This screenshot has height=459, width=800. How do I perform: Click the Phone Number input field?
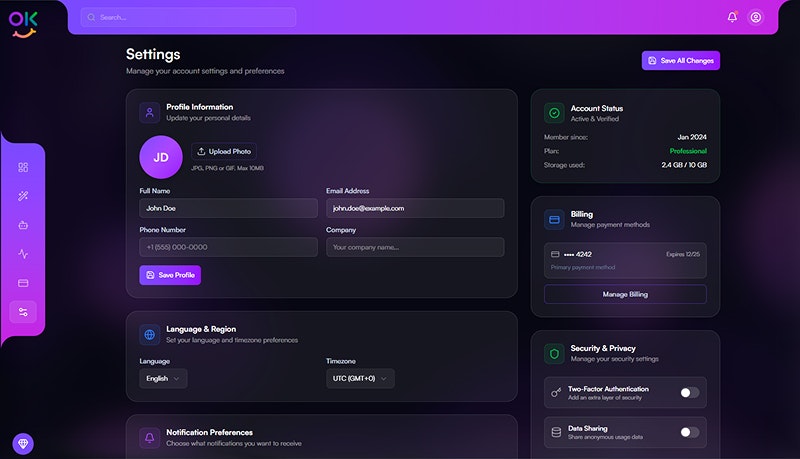pos(229,247)
